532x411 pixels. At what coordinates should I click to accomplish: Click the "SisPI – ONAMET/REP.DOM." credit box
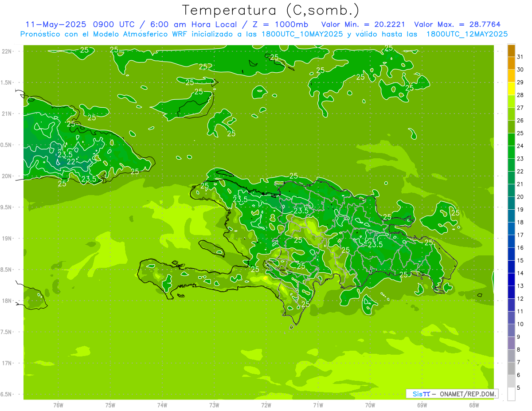point(452,394)
